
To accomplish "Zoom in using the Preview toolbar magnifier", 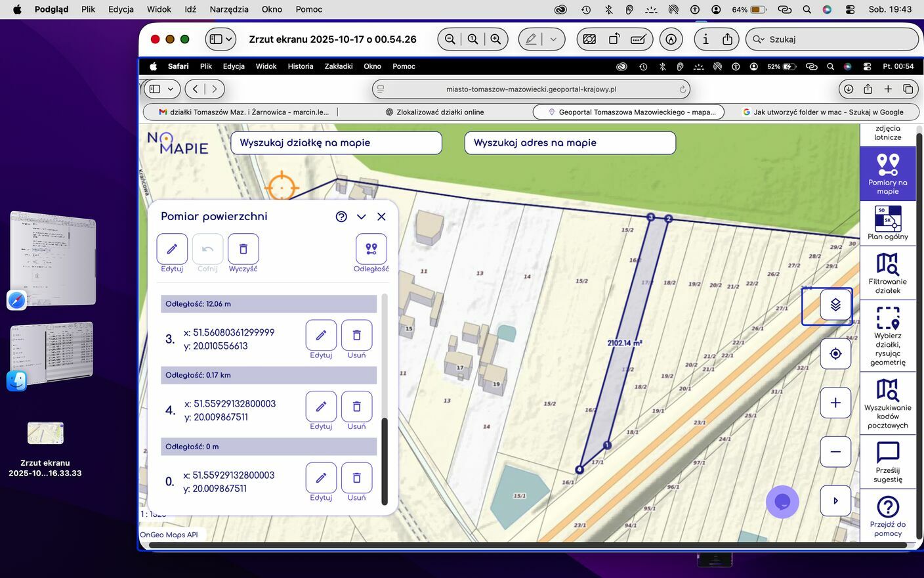I will pyautogui.click(x=496, y=39).
